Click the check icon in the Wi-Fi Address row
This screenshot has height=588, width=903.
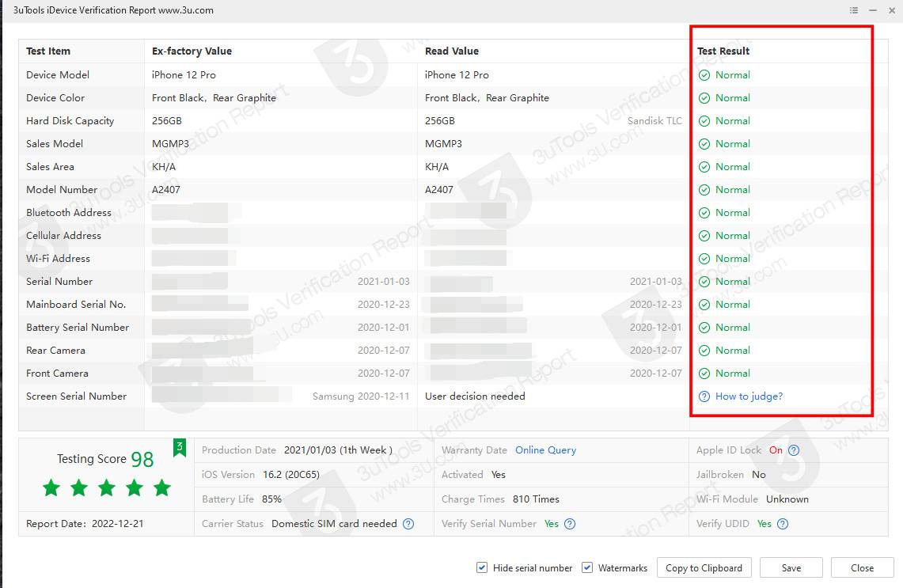(x=704, y=259)
